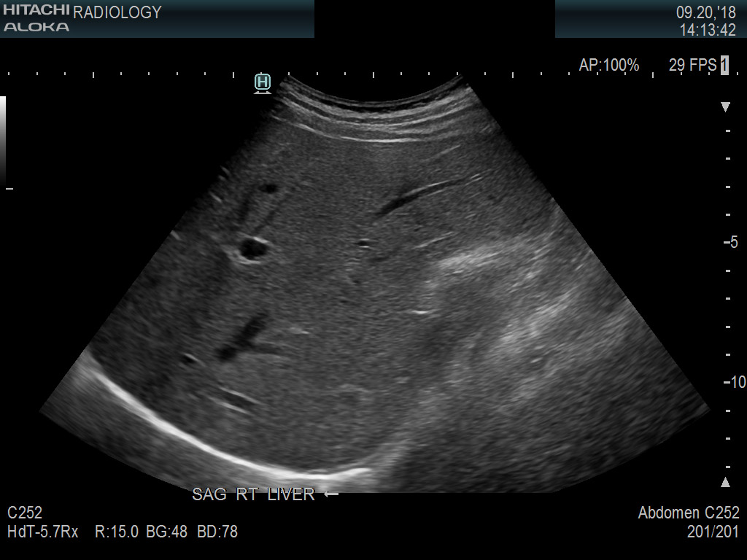Click the arrow after SAG RT LIVER
The height and width of the screenshot is (560, 747).
331,494
